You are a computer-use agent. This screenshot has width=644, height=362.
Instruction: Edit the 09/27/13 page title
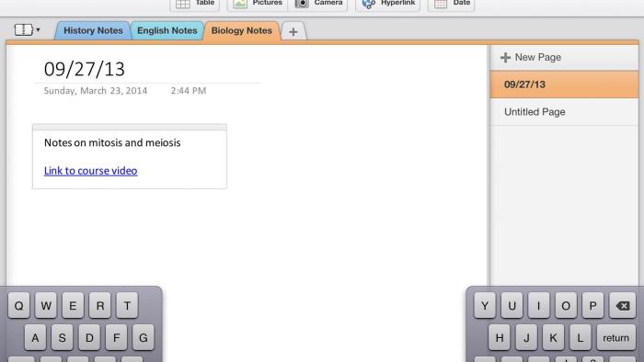[85, 69]
